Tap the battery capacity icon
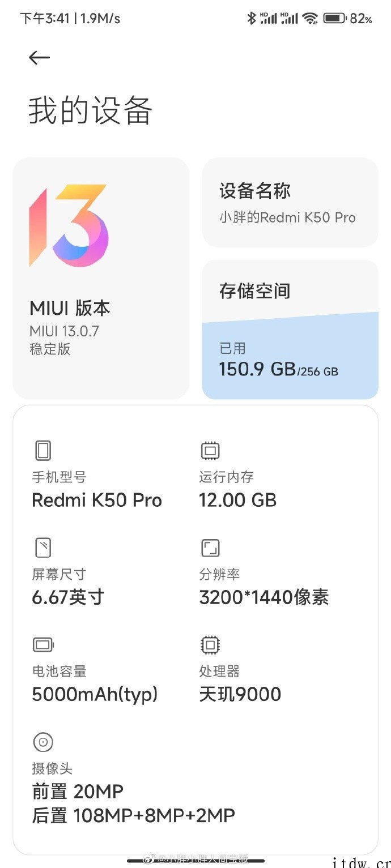 (44, 645)
